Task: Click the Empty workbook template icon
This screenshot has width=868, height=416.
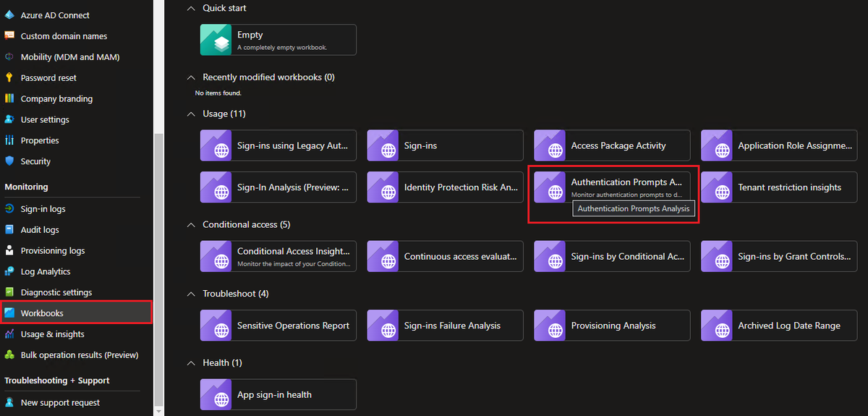Action: click(x=216, y=40)
